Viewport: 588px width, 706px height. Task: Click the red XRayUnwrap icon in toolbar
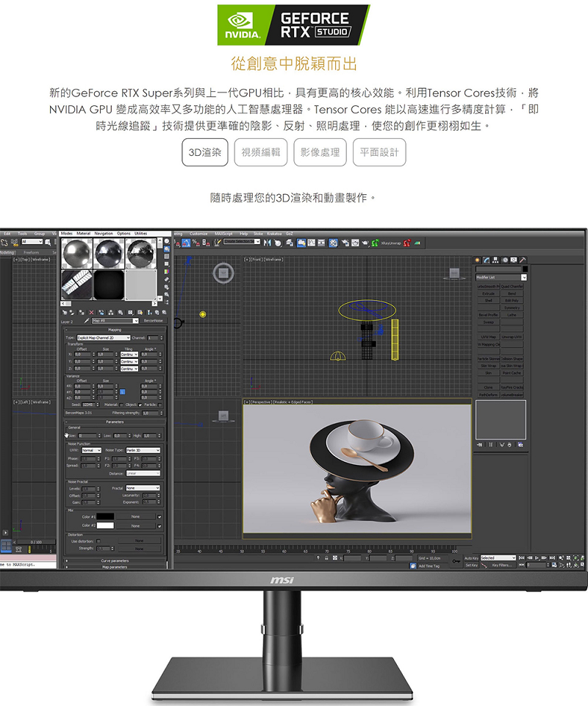407,243
